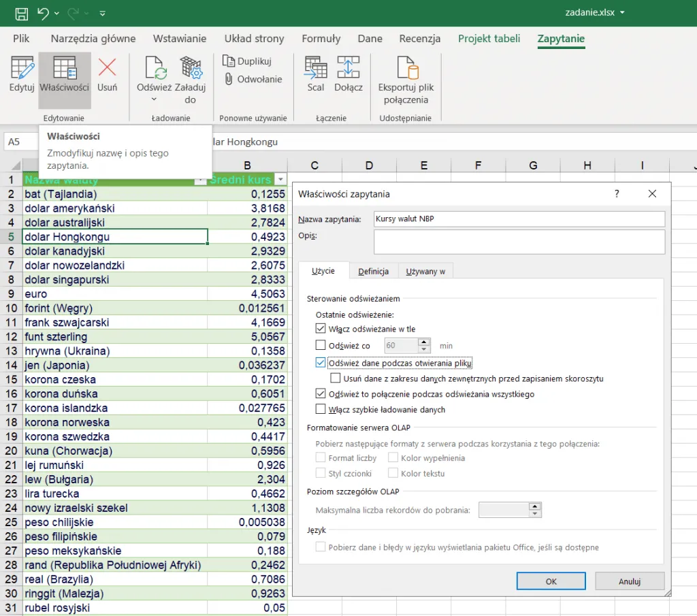Click the Scal merge queries icon
This screenshot has width=697, height=616.
point(316,67)
